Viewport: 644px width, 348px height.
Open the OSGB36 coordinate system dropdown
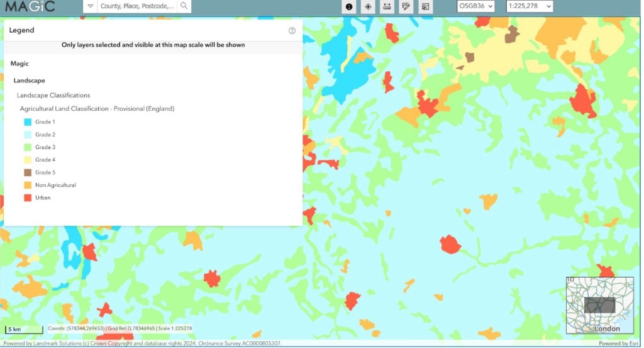(475, 6)
